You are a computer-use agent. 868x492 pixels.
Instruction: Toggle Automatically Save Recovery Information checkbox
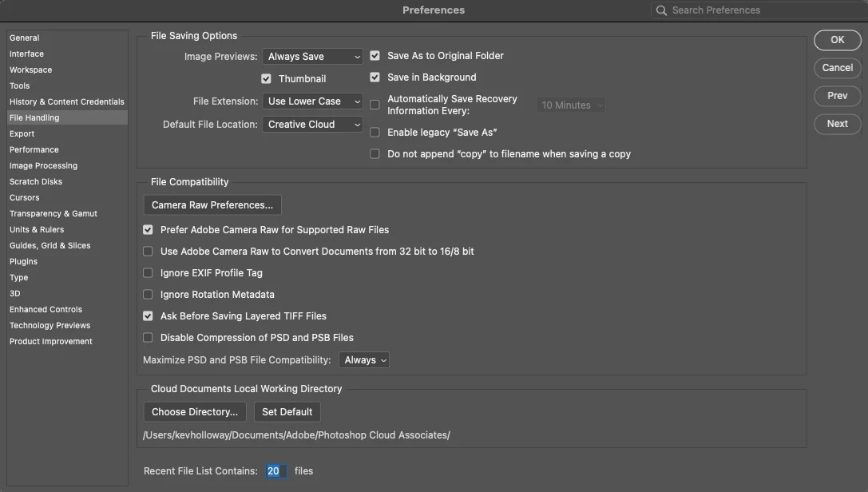375,105
